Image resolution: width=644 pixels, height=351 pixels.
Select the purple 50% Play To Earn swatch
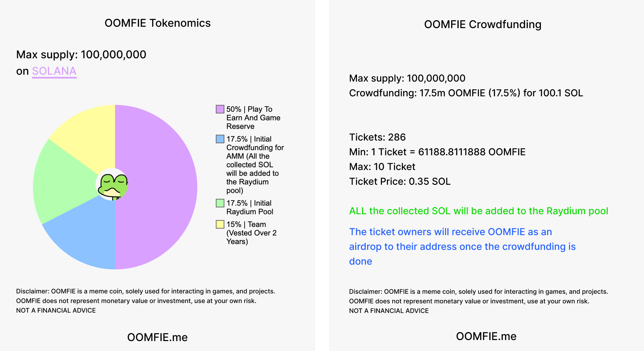pyautogui.click(x=220, y=109)
